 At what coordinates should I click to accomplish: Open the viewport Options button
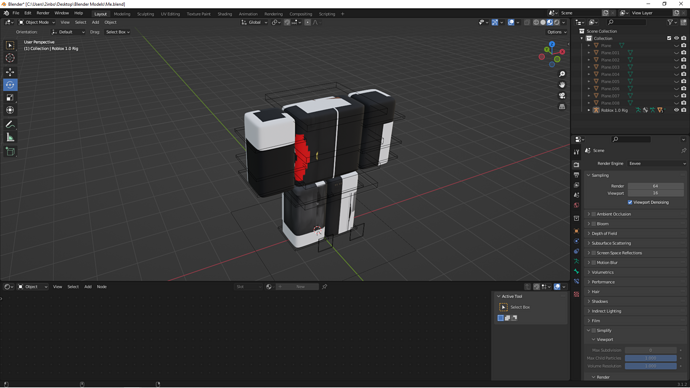[556, 32]
